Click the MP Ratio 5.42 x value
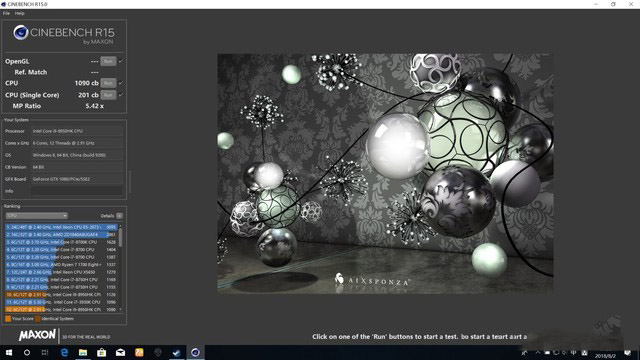The width and height of the screenshot is (640, 360). point(95,106)
